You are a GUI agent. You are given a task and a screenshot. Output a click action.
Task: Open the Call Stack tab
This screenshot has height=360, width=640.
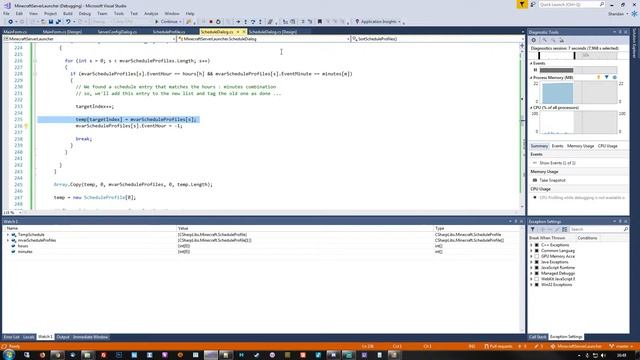tap(538, 337)
